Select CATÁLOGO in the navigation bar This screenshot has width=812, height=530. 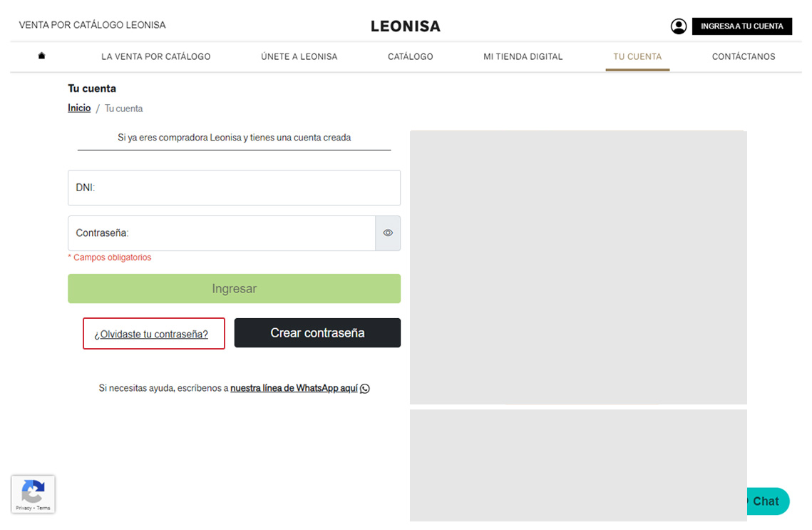410,56
